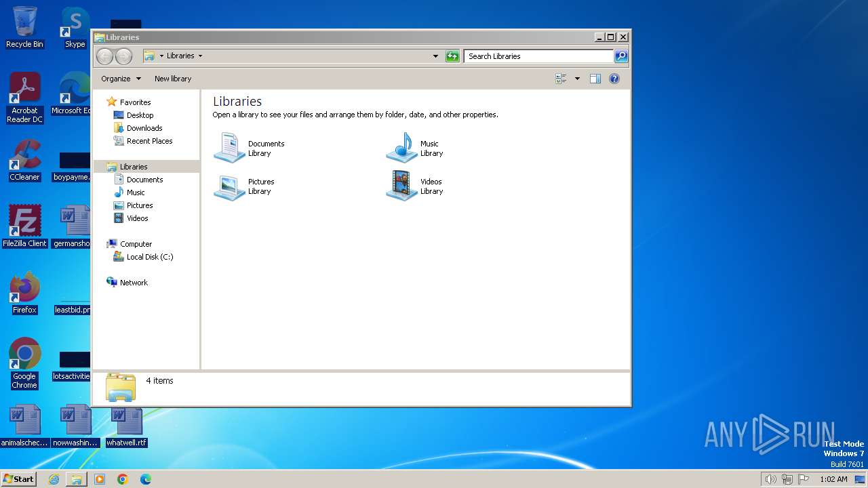Expand the Libraries breadcrumb arrow

pyautogui.click(x=200, y=56)
